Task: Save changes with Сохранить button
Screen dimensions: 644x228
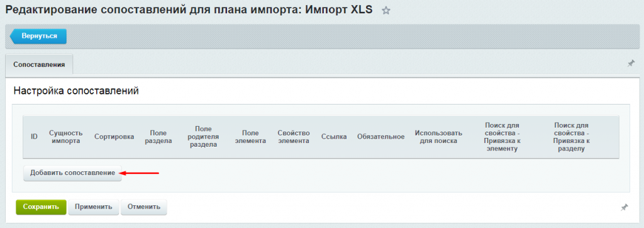Action: (x=41, y=207)
